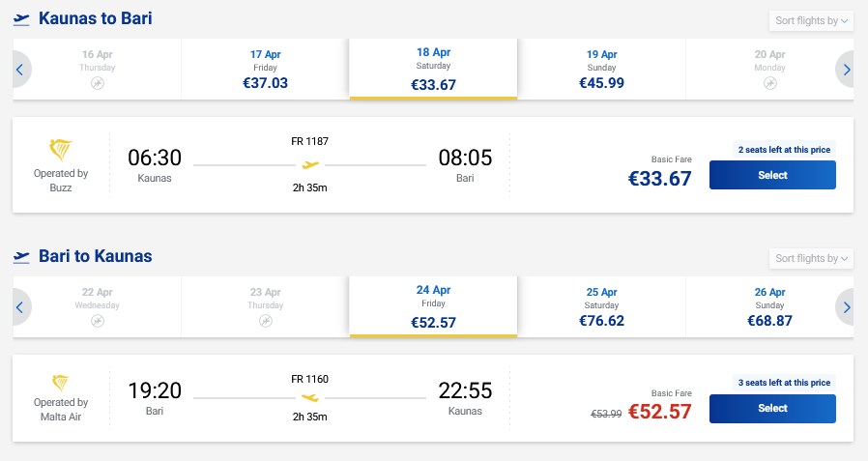Select the €52.57 Bari to Kaunas flight
Viewport: 868px width, 461px height.
772,408
